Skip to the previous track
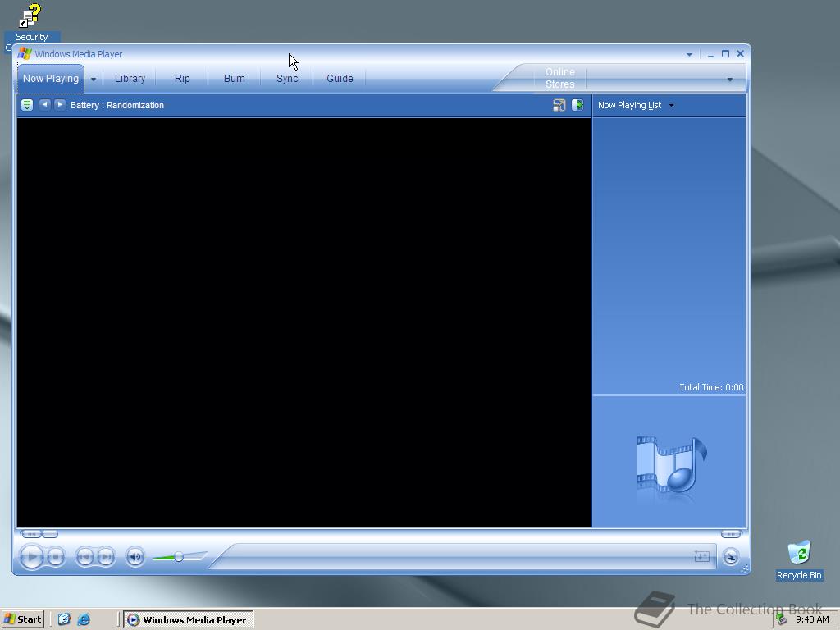840x630 pixels. click(x=84, y=557)
